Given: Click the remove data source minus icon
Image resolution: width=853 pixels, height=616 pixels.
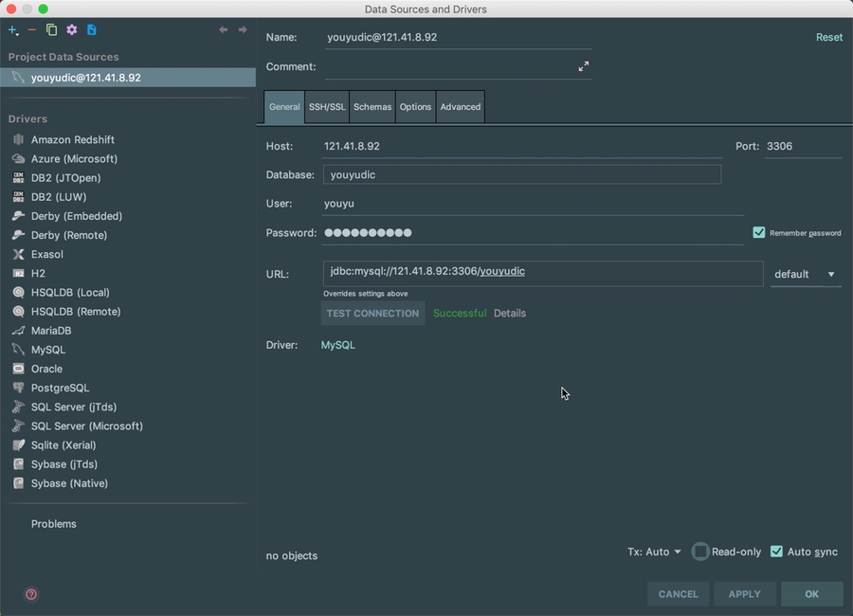Looking at the screenshot, I should pos(32,30).
